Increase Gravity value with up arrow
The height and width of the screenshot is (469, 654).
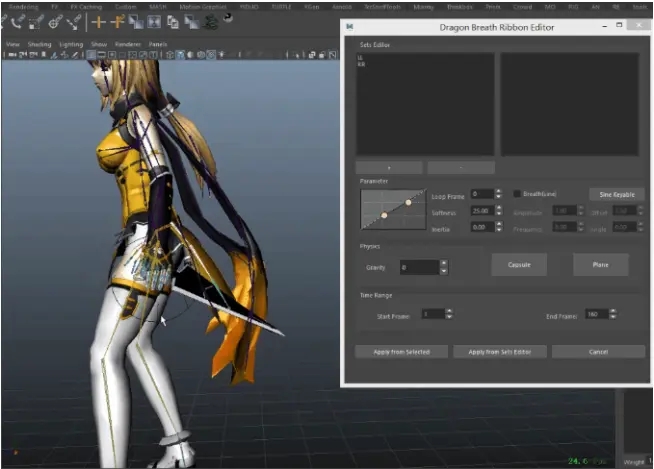(x=444, y=263)
